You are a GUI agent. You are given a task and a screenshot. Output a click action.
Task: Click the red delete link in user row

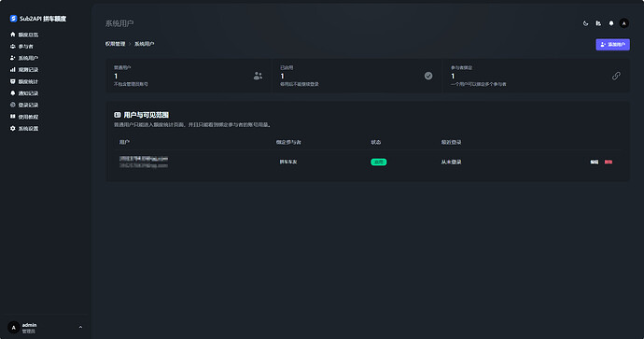tap(609, 162)
